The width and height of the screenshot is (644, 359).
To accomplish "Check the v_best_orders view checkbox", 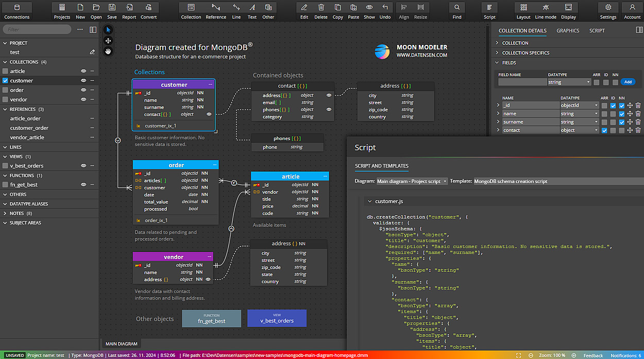I will pyautogui.click(x=5, y=166).
